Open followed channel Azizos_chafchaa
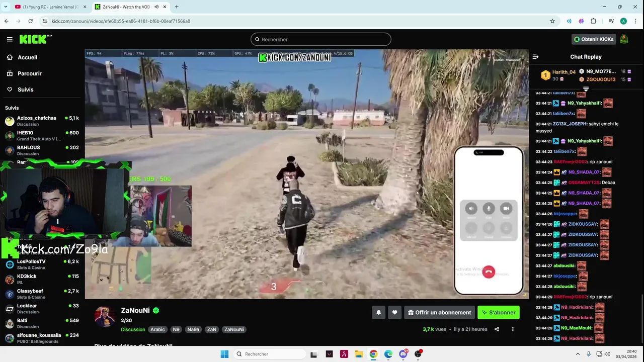Screen dimensions: 644x362 point(42,121)
